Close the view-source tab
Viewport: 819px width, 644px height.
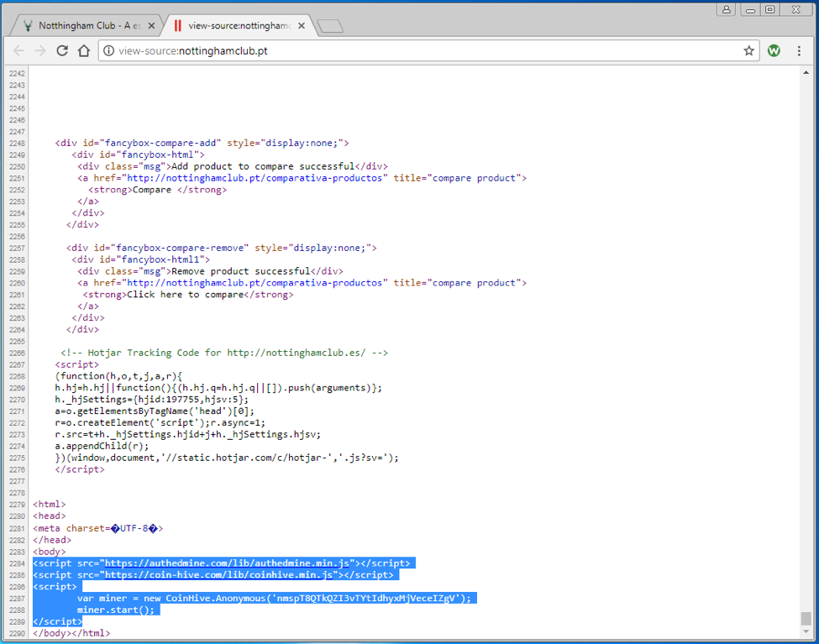click(302, 25)
